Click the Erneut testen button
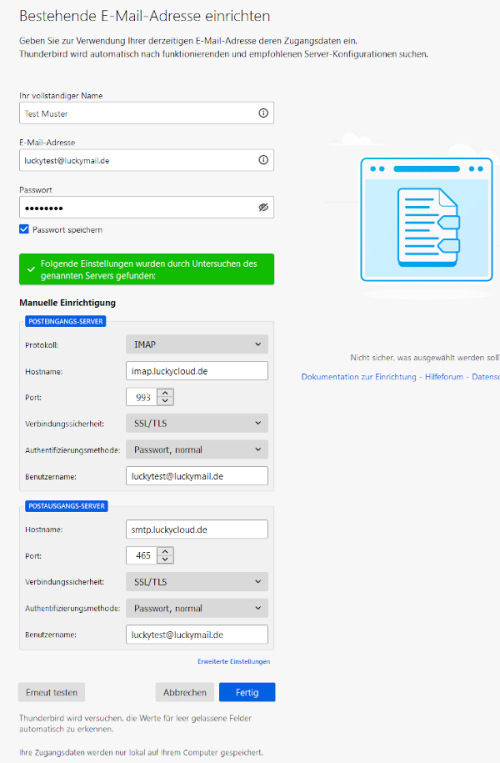Viewport: 500px width, 763px height. (52, 692)
